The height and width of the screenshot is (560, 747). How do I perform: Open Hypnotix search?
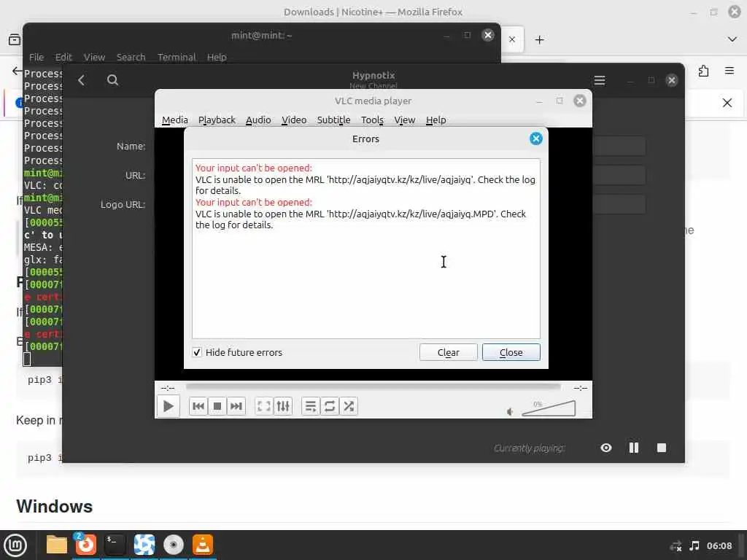[112, 80]
